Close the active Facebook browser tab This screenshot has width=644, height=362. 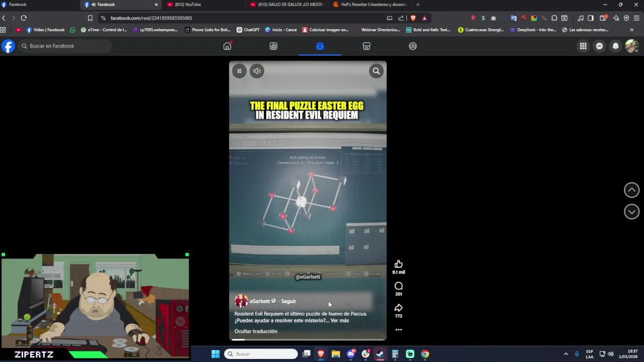[156, 5]
